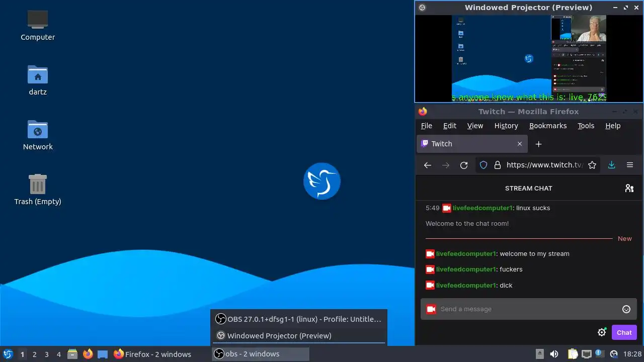Minimize the Windowed Projector window
This screenshot has height=362, width=644.
[615, 8]
